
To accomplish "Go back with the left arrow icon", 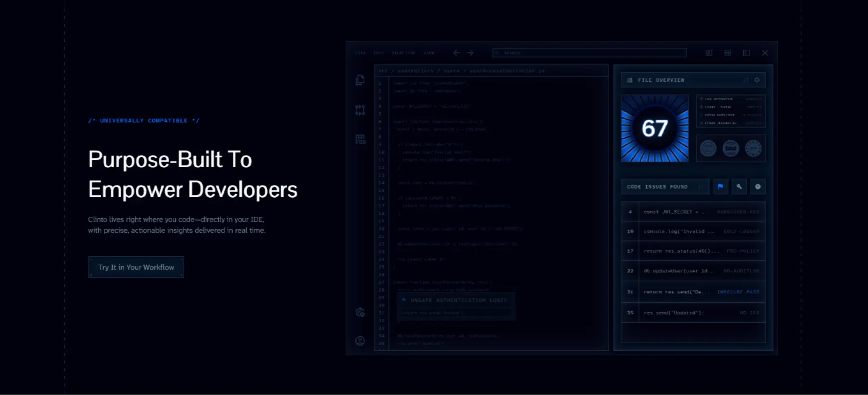I will pyautogui.click(x=457, y=53).
